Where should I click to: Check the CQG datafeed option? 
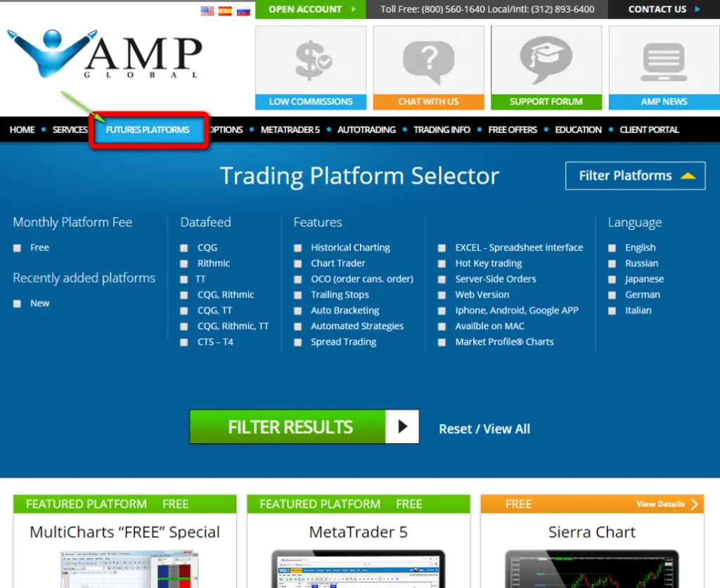[x=185, y=248]
